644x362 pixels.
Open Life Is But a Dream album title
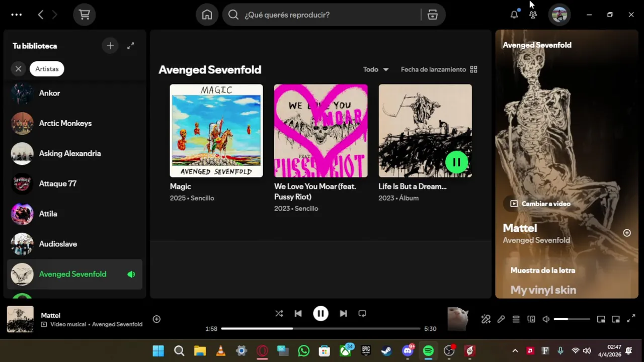413,187
